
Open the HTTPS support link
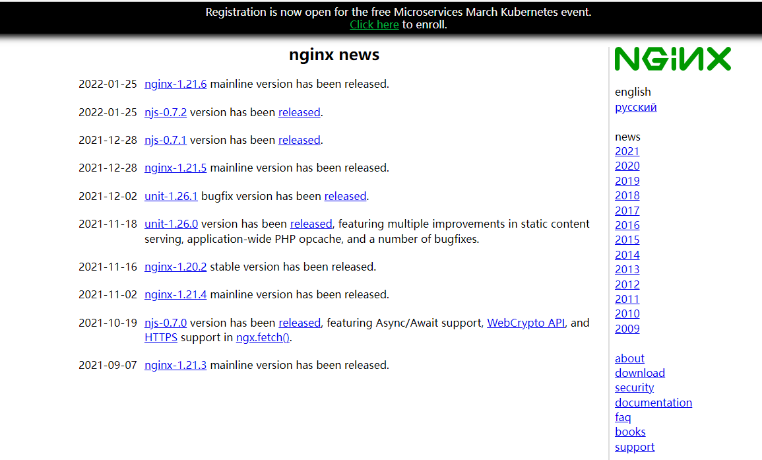click(161, 337)
